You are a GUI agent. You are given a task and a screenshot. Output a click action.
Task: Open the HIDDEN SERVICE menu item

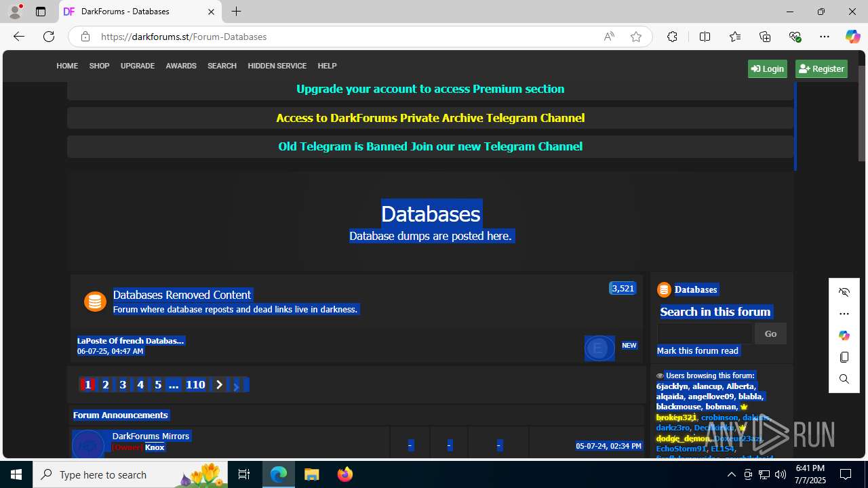pos(277,66)
